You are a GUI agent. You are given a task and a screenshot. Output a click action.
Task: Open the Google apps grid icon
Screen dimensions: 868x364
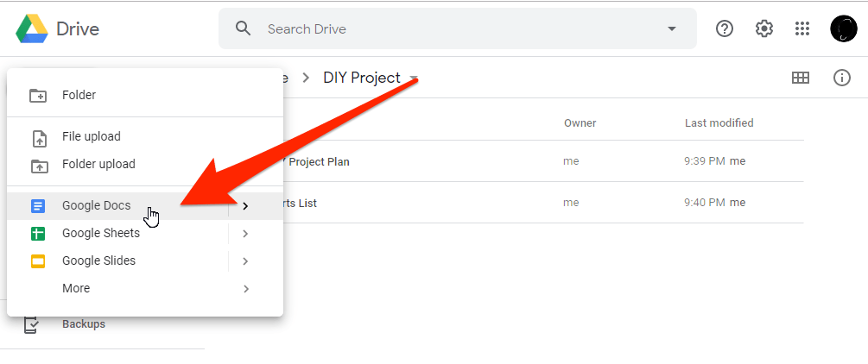(802, 28)
